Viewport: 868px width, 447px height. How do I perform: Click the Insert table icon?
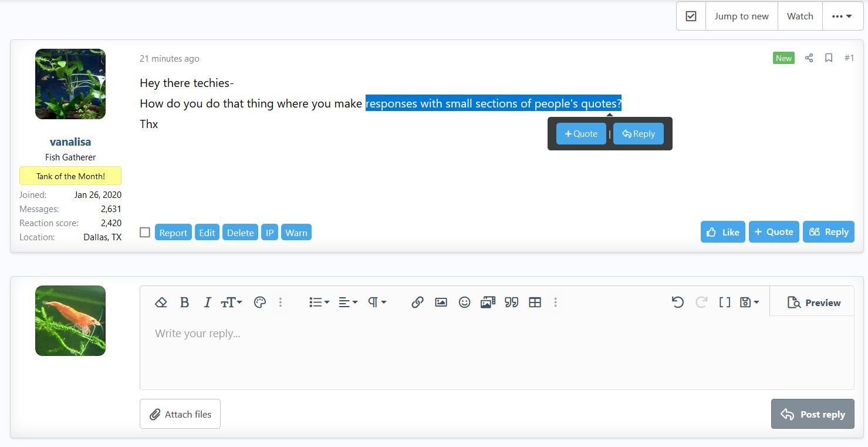pos(535,303)
